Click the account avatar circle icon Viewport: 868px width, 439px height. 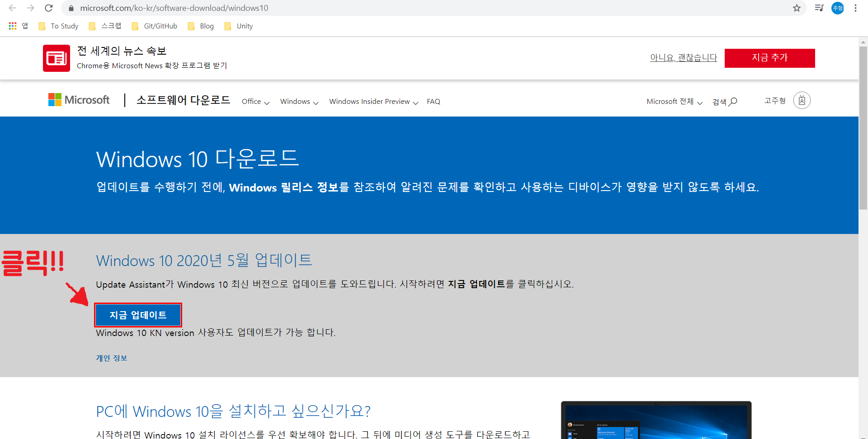pyautogui.click(x=802, y=100)
